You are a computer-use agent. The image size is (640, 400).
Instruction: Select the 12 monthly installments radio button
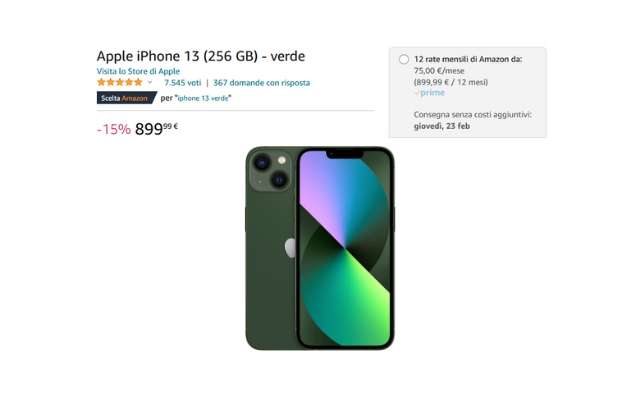[x=404, y=60]
